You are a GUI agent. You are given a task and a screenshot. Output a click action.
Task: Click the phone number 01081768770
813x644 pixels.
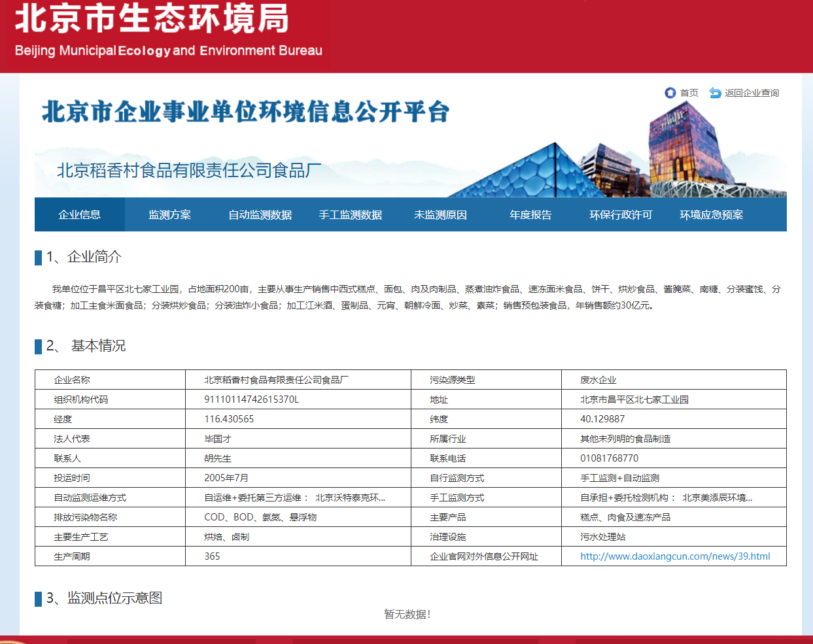610,458
